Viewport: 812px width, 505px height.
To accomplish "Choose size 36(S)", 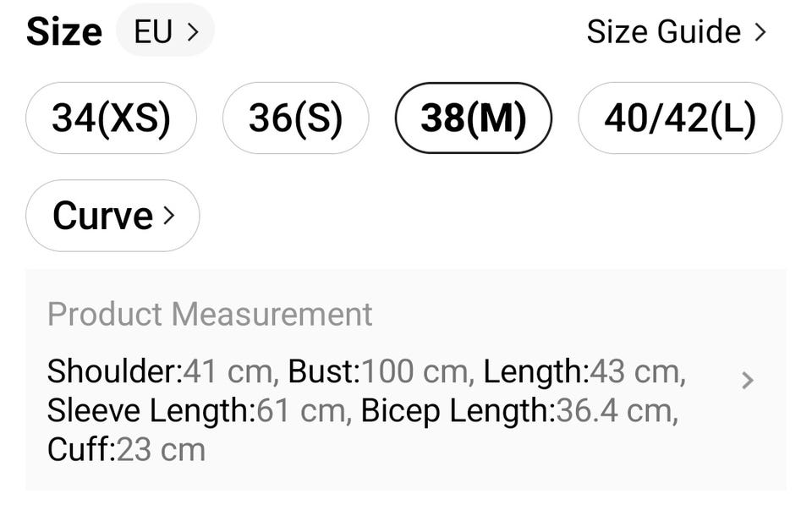I will coord(295,118).
